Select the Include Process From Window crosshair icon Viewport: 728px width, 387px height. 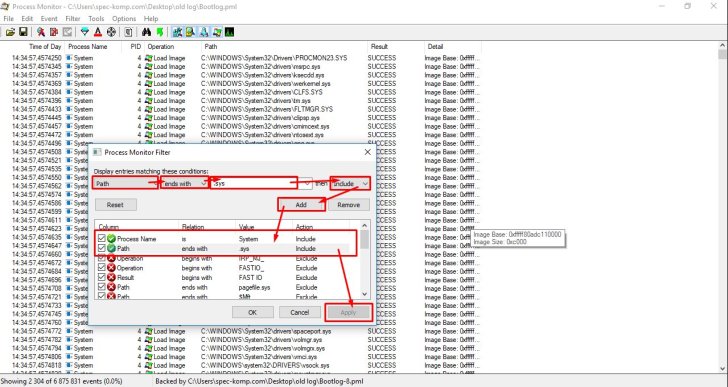tap(111, 32)
